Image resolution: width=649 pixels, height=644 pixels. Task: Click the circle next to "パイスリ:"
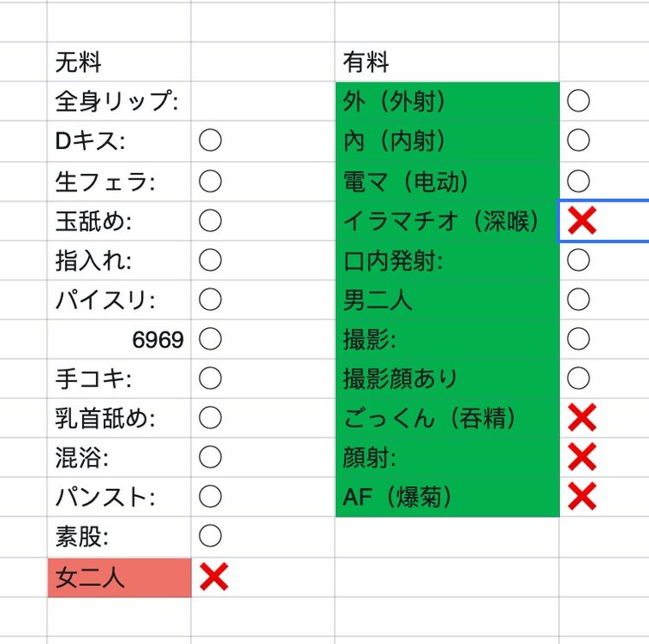pos(210,300)
